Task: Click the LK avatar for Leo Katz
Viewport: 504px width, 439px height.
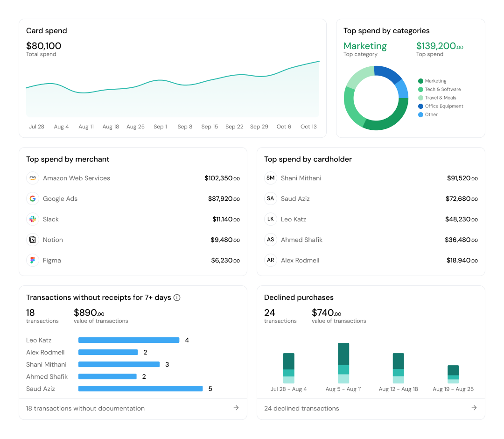Action: (x=271, y=219)
